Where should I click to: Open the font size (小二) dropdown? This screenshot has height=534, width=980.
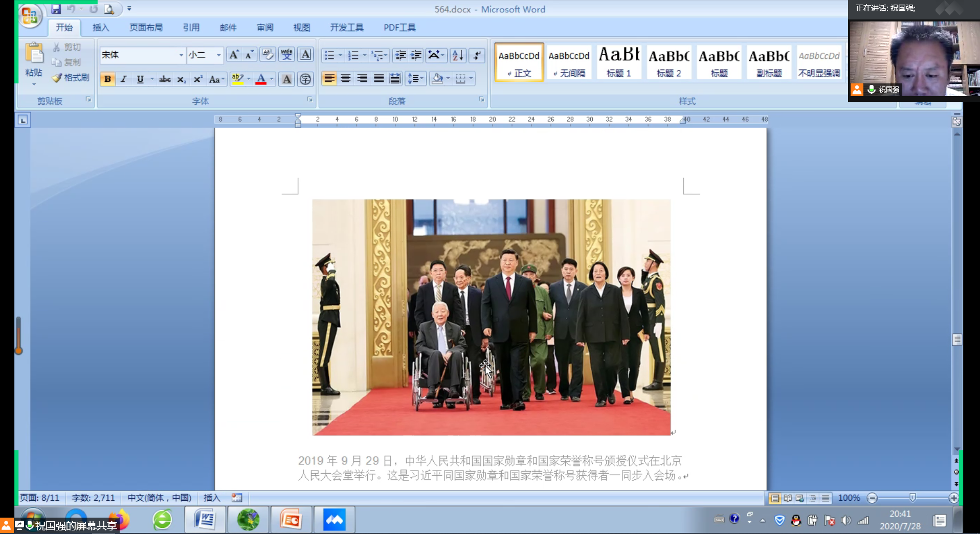click(218, 55)
